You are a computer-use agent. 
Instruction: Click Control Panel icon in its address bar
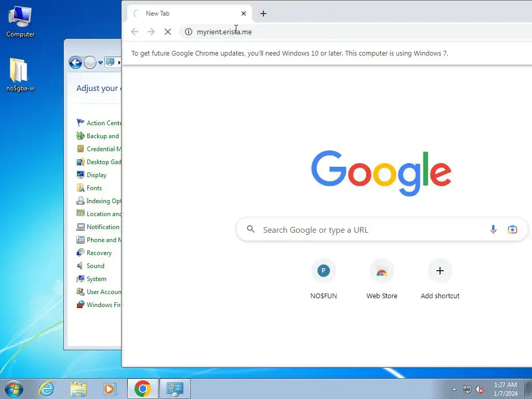(x=110, y=62)
